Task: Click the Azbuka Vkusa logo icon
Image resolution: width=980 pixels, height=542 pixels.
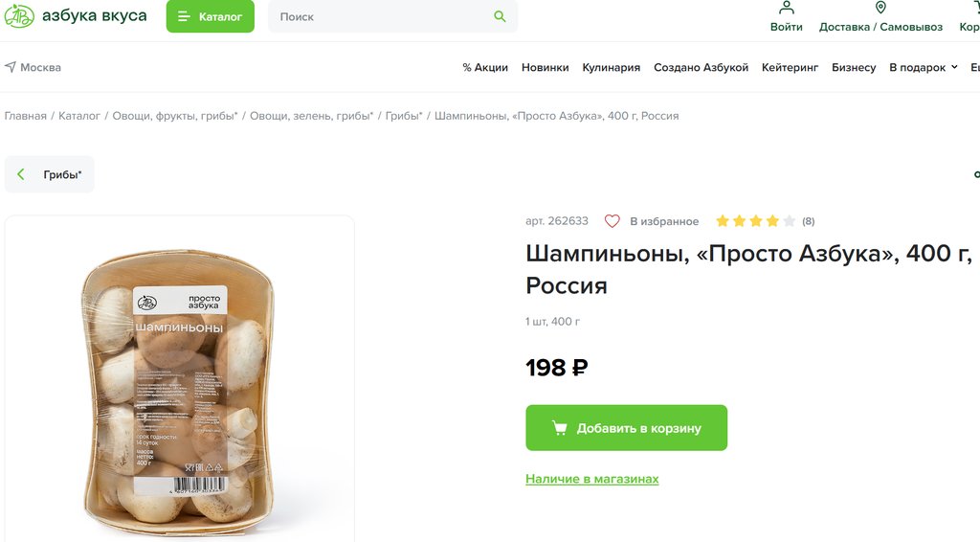Action: click(19, 16)
